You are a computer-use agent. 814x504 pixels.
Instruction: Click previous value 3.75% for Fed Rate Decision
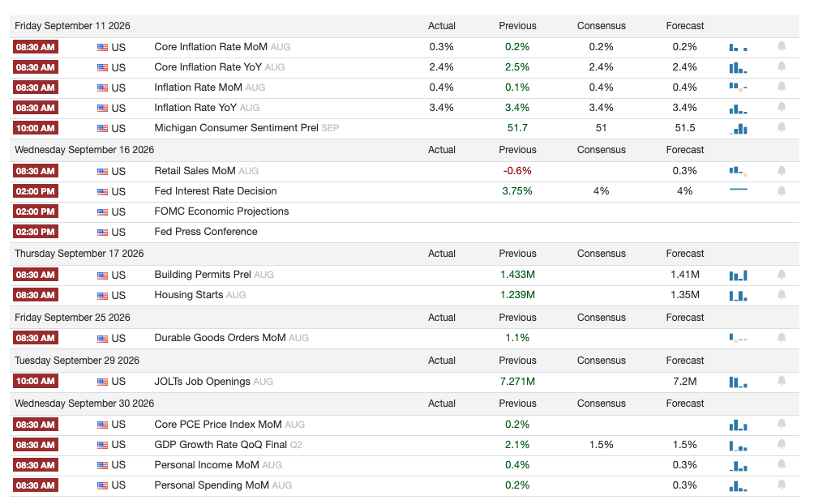[517, 191]
